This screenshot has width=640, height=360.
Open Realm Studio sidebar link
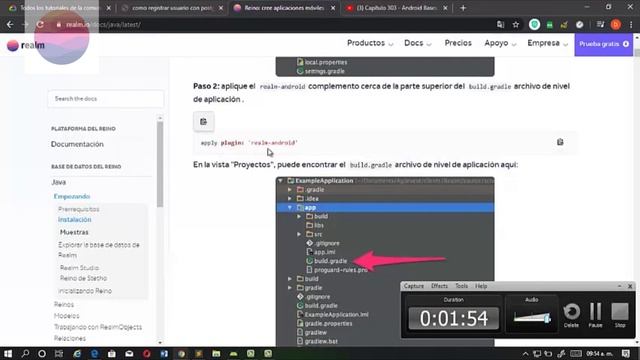point(79,268)
